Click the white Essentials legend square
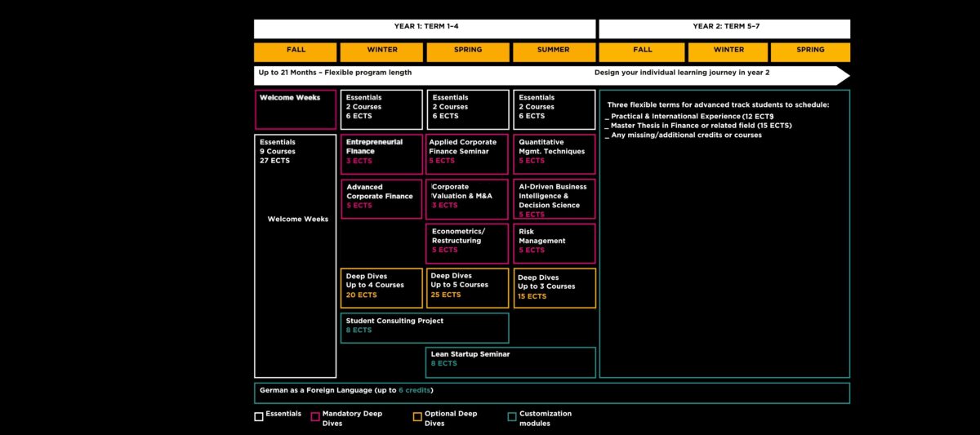Viewport: 980px width, 435px height. point(259,416)
